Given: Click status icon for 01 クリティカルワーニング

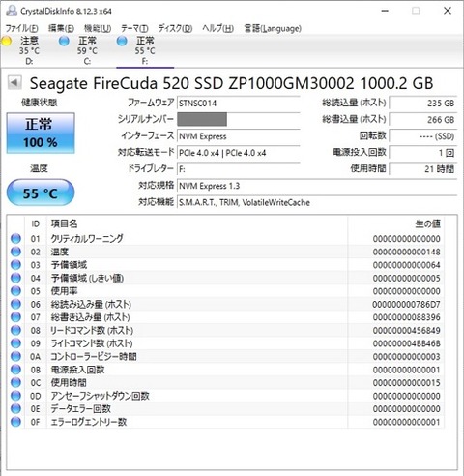Looking at the screenshot, I should pyautogui.click(x=15, y=239).
